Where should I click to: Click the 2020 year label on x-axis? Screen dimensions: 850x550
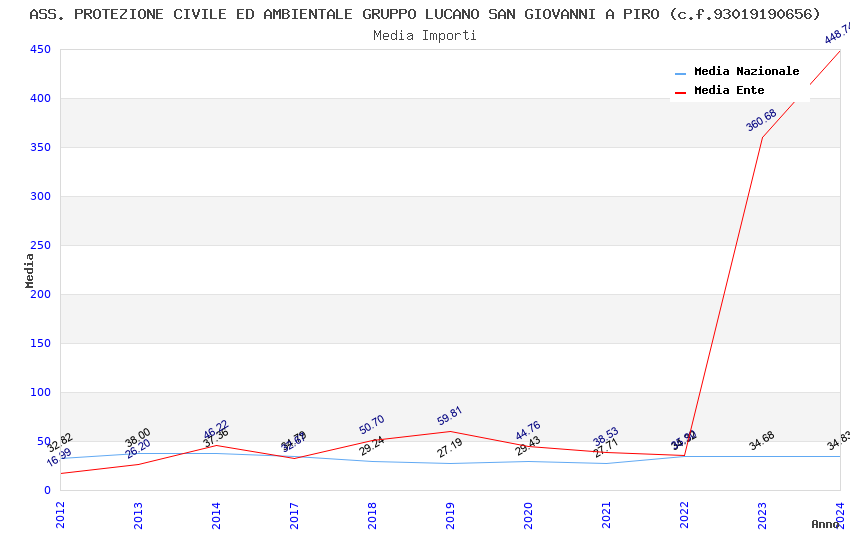pyautogui.click(x=528, y=515)
